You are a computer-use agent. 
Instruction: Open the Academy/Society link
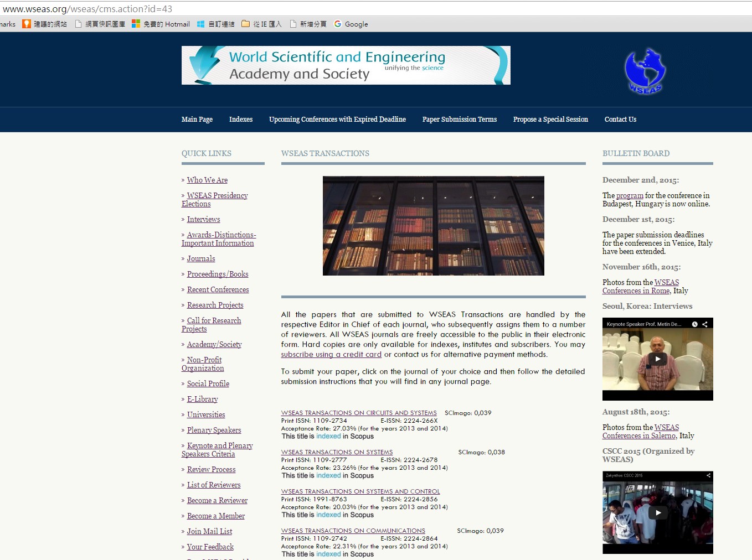click(x=214, y=345)
